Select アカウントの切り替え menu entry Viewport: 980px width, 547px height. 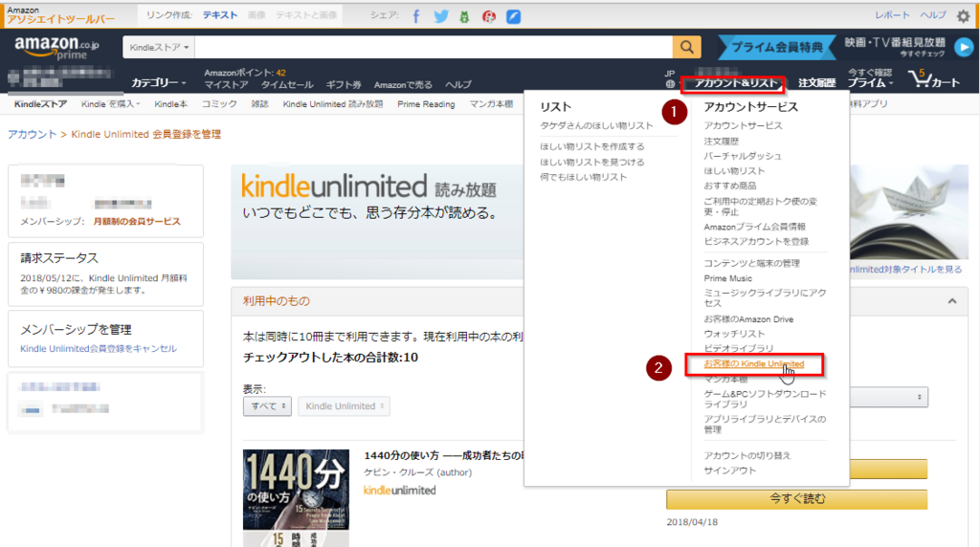click(746, 456)
